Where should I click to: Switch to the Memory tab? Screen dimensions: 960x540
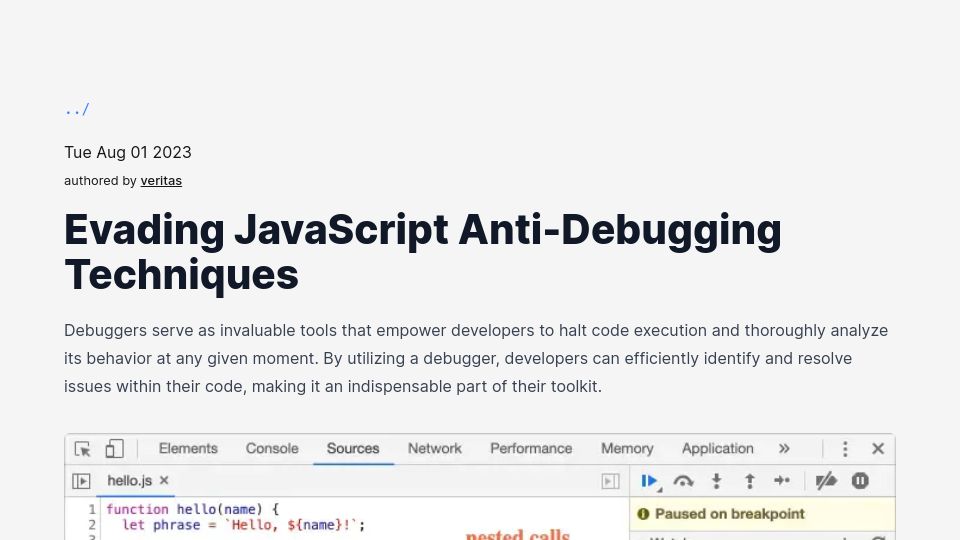click(x=627, y=449)
